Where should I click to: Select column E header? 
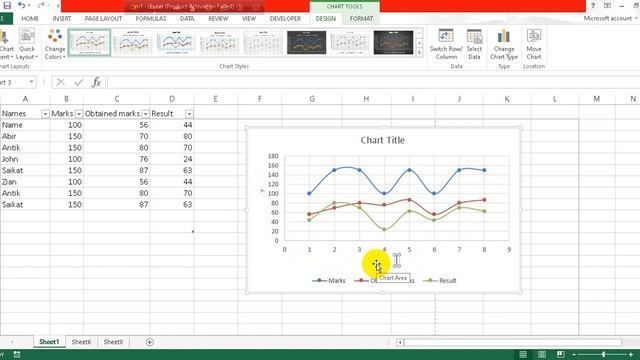(215, 99)
